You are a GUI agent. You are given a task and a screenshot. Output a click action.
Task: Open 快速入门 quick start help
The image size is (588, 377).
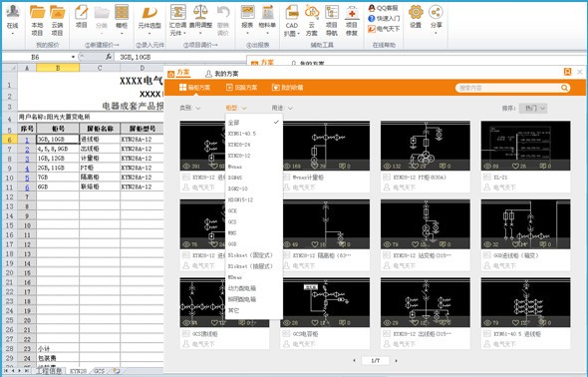coord(384,18)
